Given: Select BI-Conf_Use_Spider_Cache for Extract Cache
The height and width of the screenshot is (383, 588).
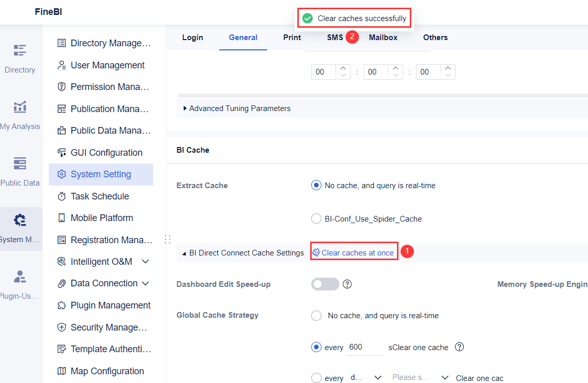Looking at the screenshot, I should 316,218.
